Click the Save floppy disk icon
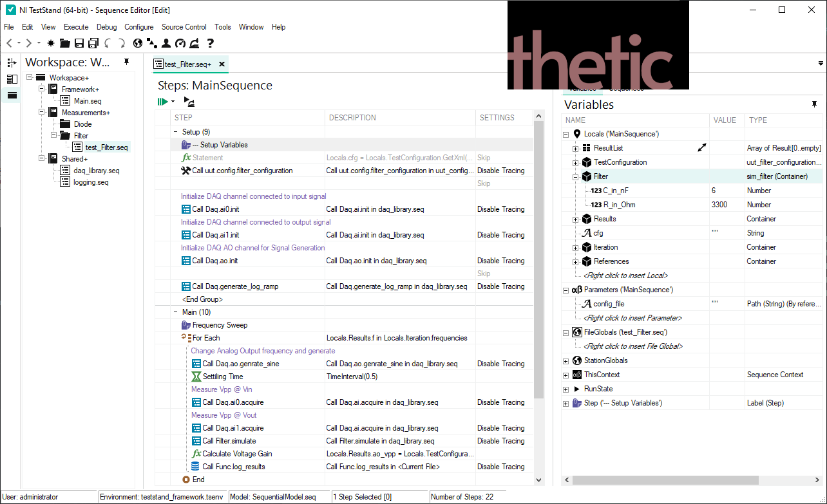 pos(79,43)
